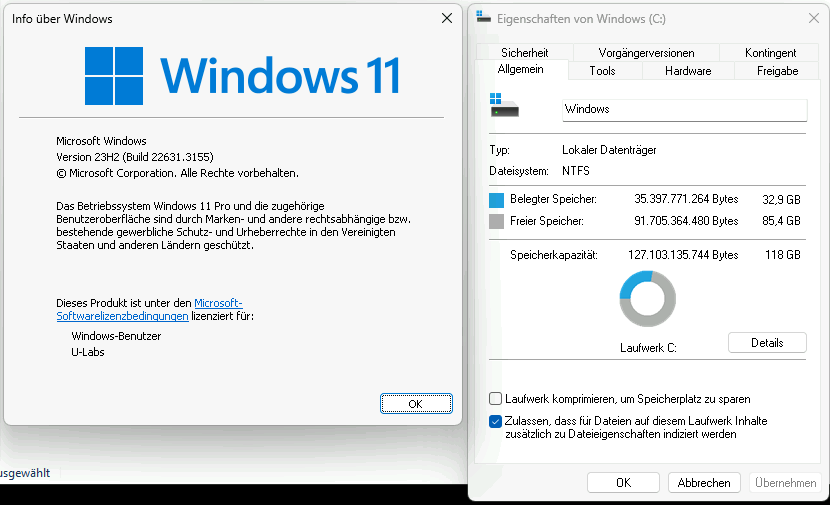
Task: Click the gray Freier Speicher color swatch
Action: (496, 221)
